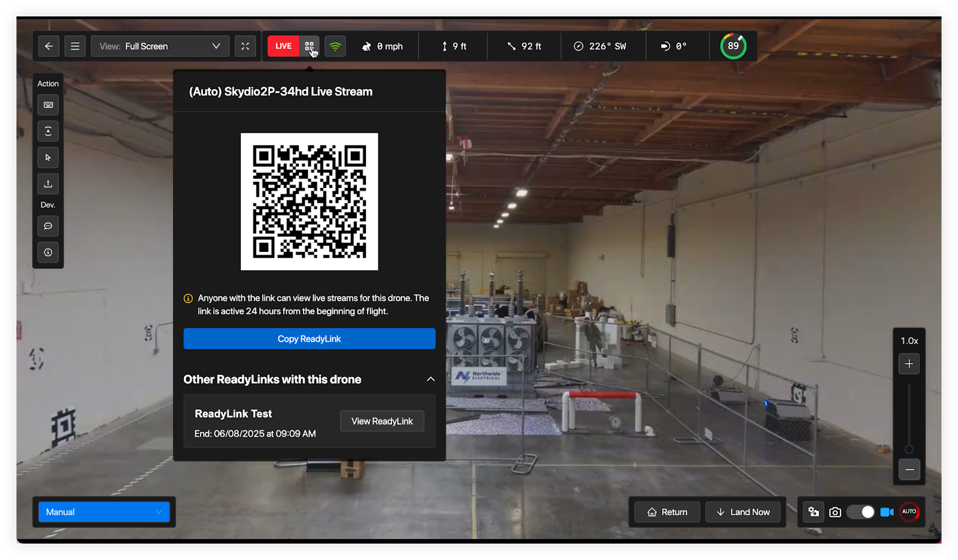Click the info icon in left sidebar
Screen dimensions: 958x560
(48, 252)
